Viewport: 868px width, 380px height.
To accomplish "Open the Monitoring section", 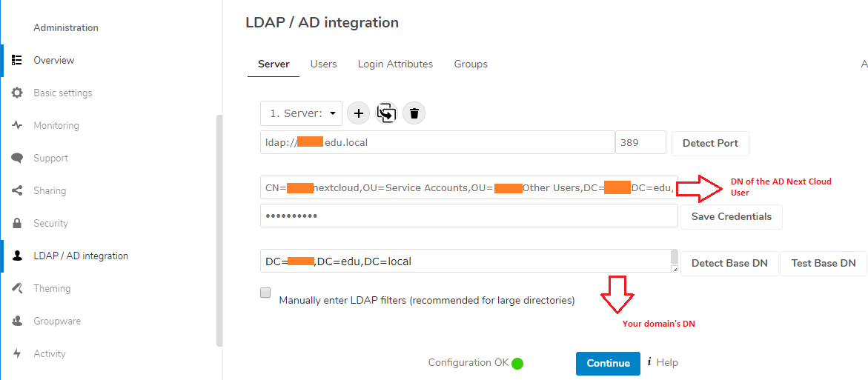I will point(56,126).
